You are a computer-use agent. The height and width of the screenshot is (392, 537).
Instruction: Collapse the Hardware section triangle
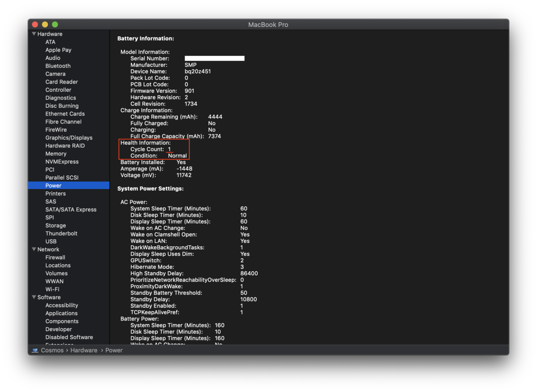pyautogui.click(x=34, y=34)
